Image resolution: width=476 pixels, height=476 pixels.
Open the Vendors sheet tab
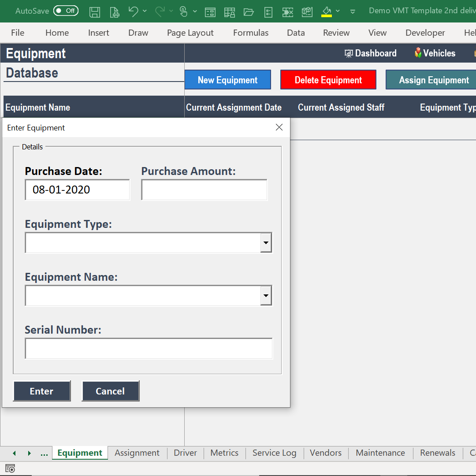(x=325, y=453)
